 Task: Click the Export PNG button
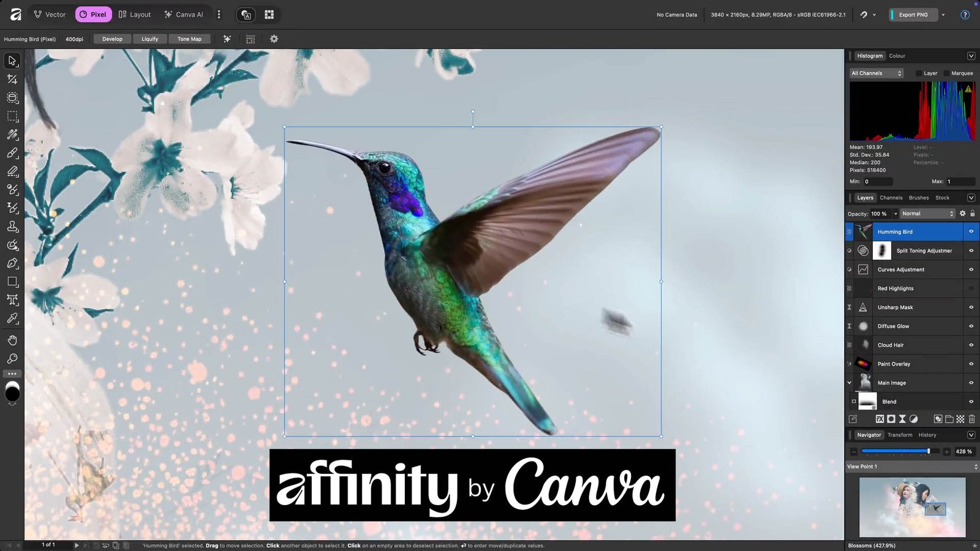click(x=913, y=15)
